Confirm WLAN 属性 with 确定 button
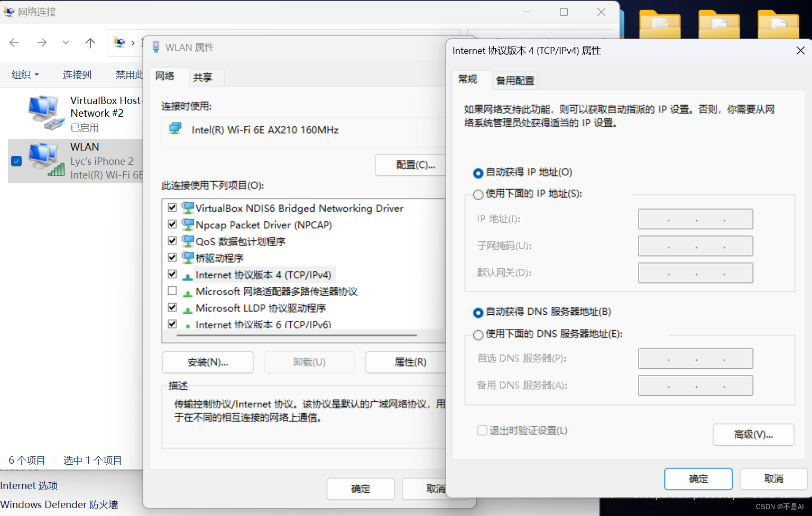Viewport: 812px width, 516px height. click(361, 489)
